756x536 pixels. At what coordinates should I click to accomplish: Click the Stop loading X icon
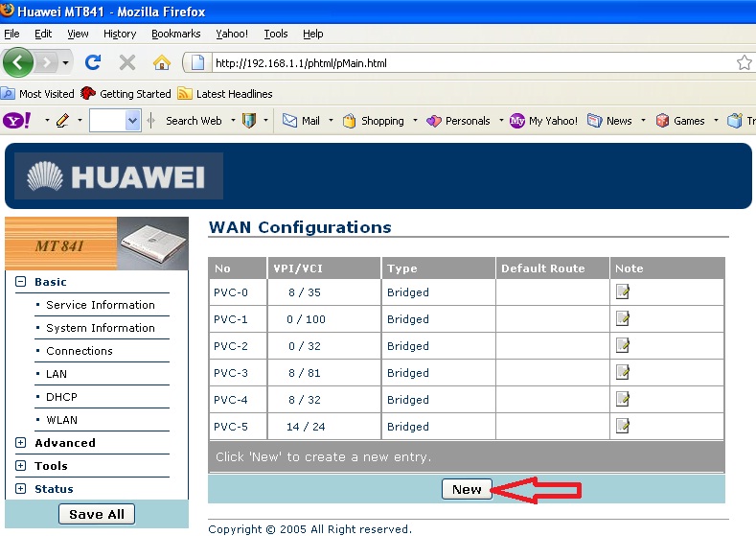tap(127, 62)
